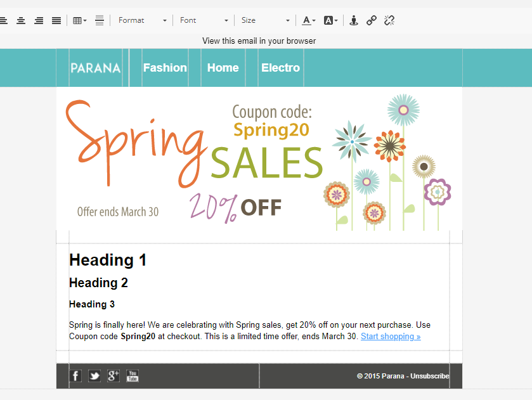The height and width of the screenshot is (400, 532).
Task: Click the YouTube icon in footer
Action: tap(133, 376)
